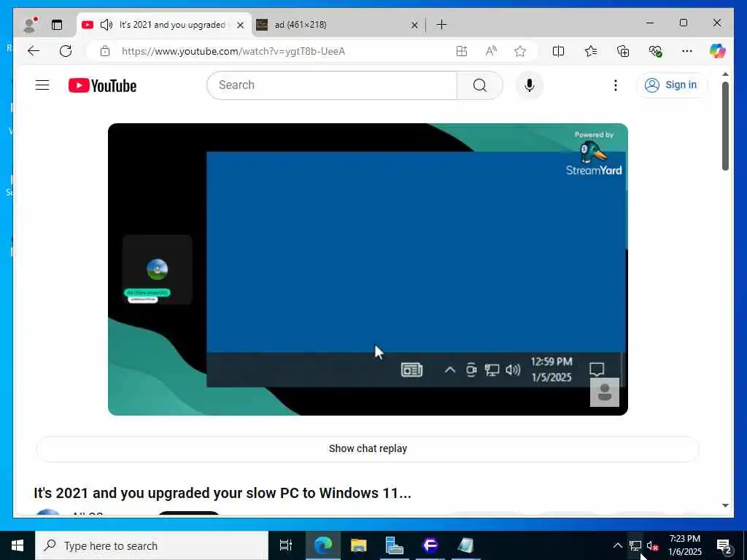This screenshot has height=560, width=747.
Task: Open the network tray icon
Action: point(635,545)
